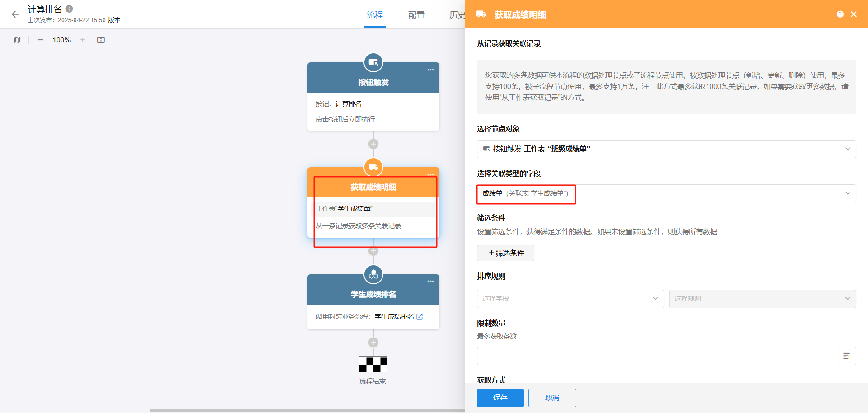Zoom in the workflow canvas
Image resolution: width=868 pixels, height=413 pixels.
point(83,40)
